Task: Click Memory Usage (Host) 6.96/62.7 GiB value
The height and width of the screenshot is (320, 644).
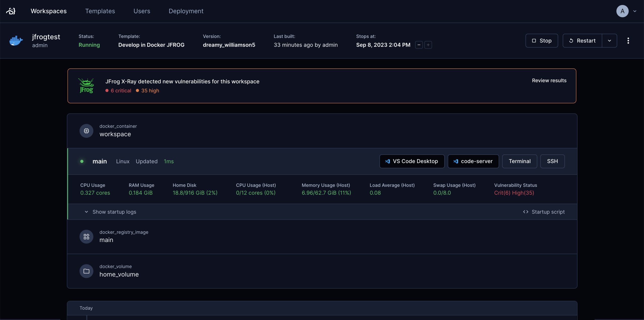Action: (326, 193)
